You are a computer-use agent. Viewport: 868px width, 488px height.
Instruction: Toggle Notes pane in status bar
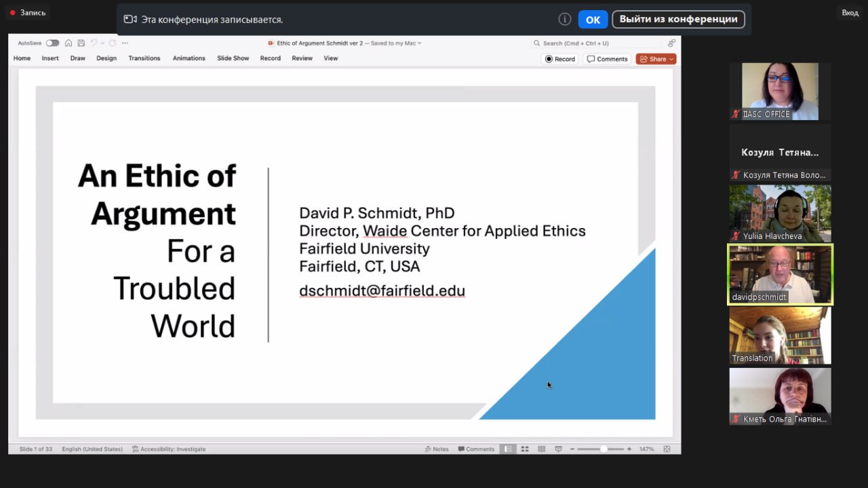437,449
